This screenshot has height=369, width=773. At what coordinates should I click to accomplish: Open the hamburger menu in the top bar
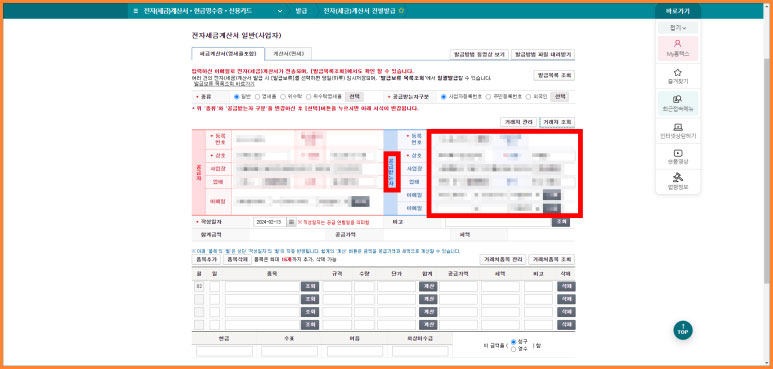136,11
